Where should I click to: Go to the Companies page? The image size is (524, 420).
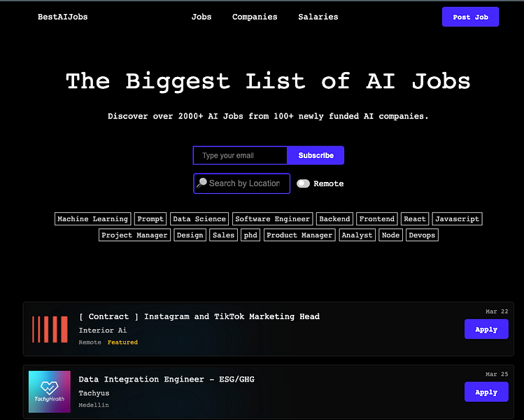point(255,17)
